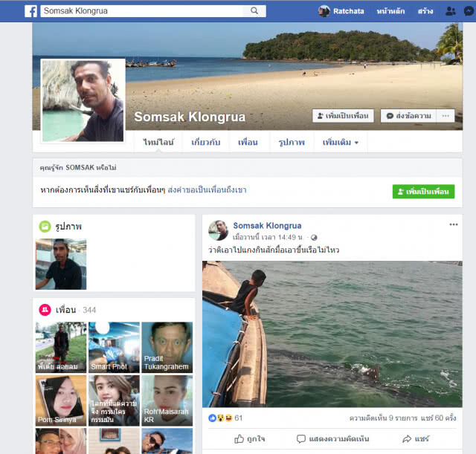Viewport: 476px width, 454px height.
Task: Go to หน้าหลัก home page
Action: tap(390, 11)
